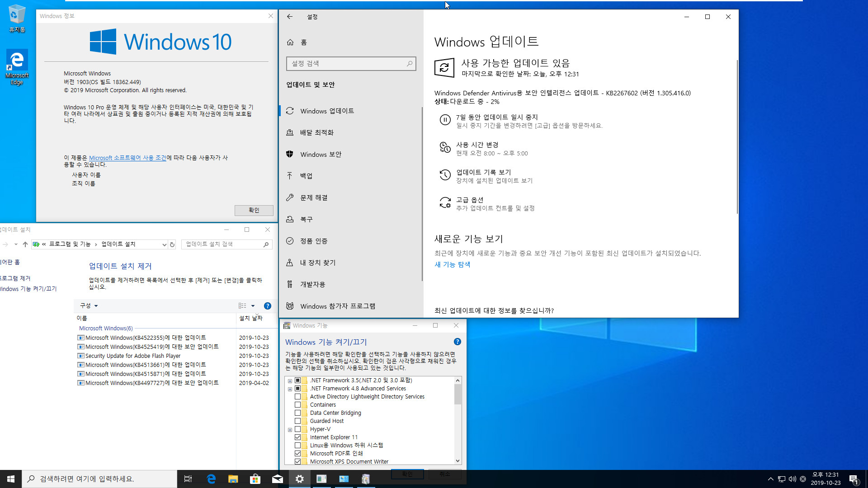Click help icon in 업데이트 설치 window
This screenshot has height=488, width=868.
[268, 306]
